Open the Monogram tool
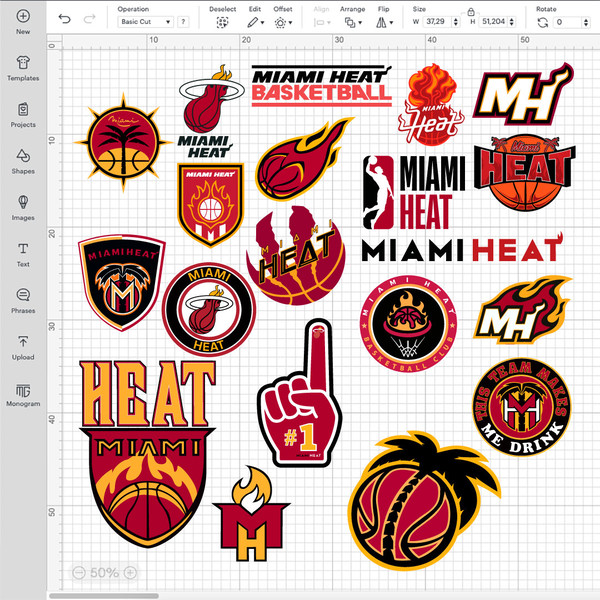The image size is (600, 600). click(x=23, y=394)
